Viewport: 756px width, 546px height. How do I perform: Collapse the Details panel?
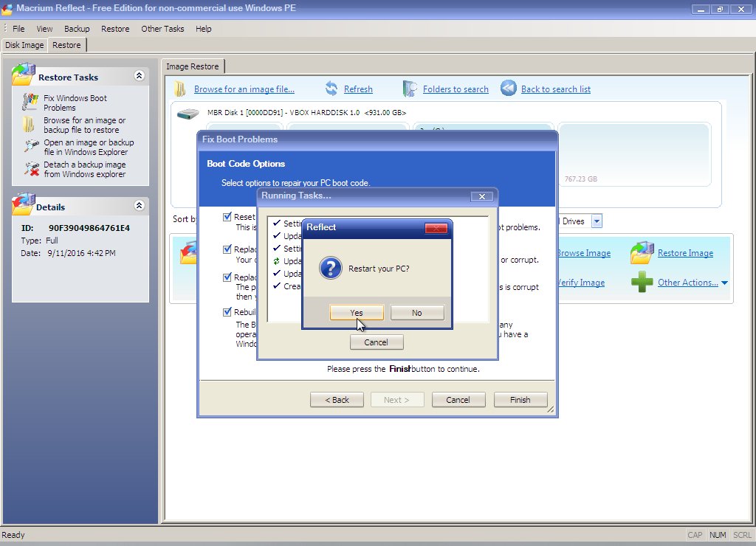point(139,206)
